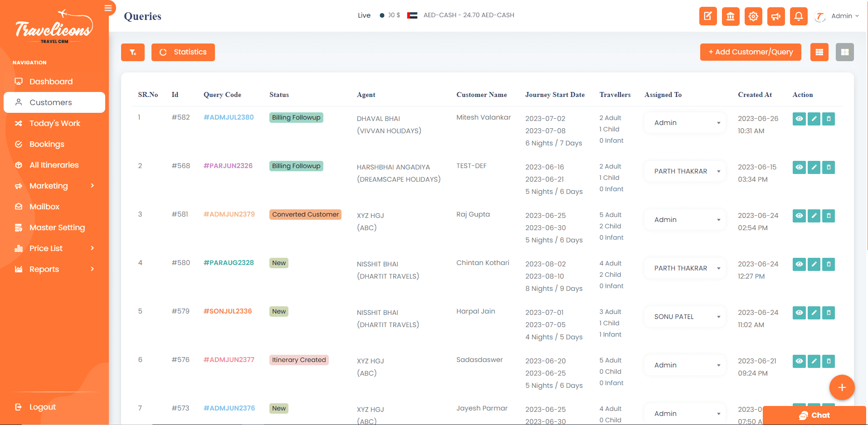Open query code #SONJUL2336
Screen dimensions: 868x425
click(x=228, y=311)
